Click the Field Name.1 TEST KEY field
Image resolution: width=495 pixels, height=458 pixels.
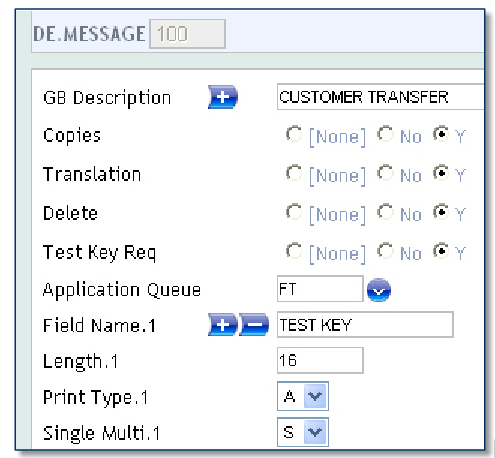point(365,324)
